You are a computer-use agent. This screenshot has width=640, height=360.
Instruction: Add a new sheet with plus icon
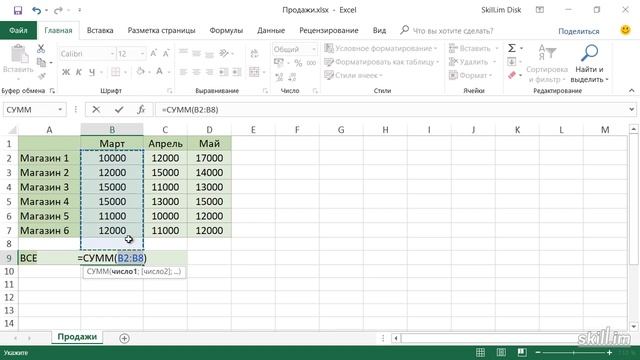click(124, 338)
